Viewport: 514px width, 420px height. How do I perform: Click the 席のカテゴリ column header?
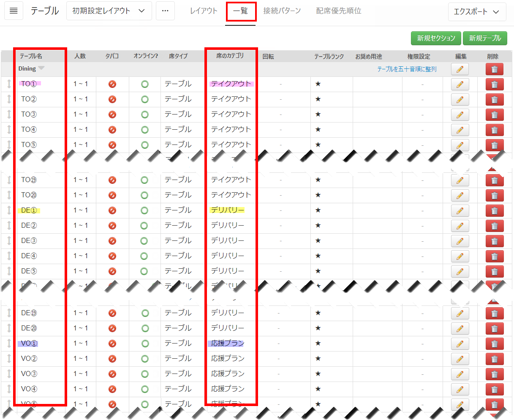click(x=230, y=56)
